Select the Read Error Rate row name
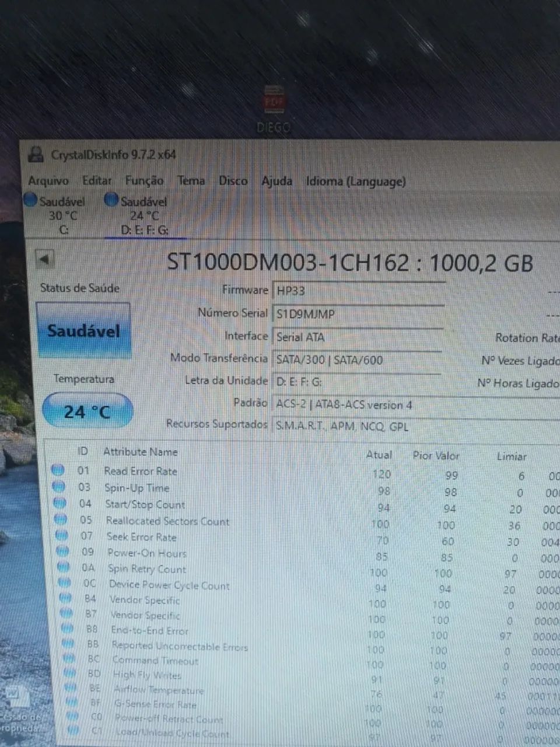The height and width of the screenshot is (747, 560). [x=141, y=471]
